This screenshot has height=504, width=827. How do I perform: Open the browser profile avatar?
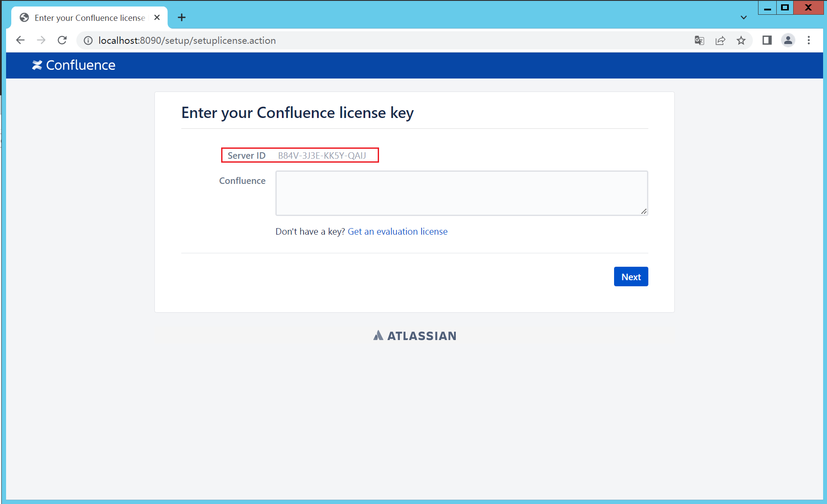point(788,40)
